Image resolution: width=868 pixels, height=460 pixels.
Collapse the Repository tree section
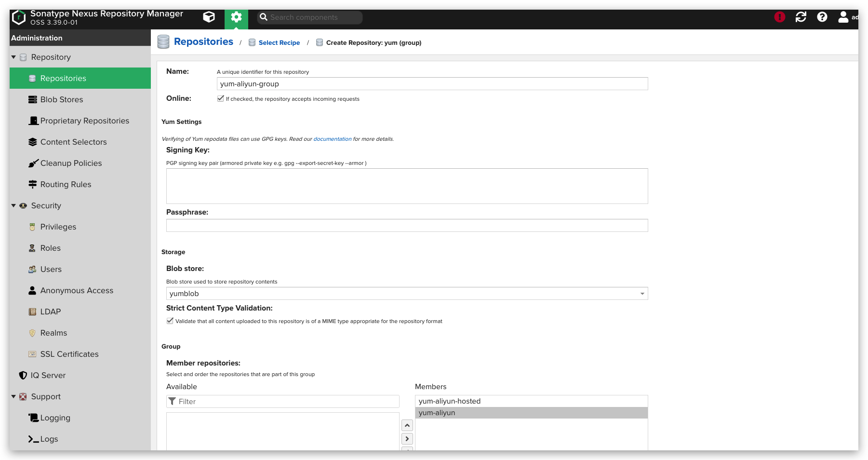pos(13,57)
